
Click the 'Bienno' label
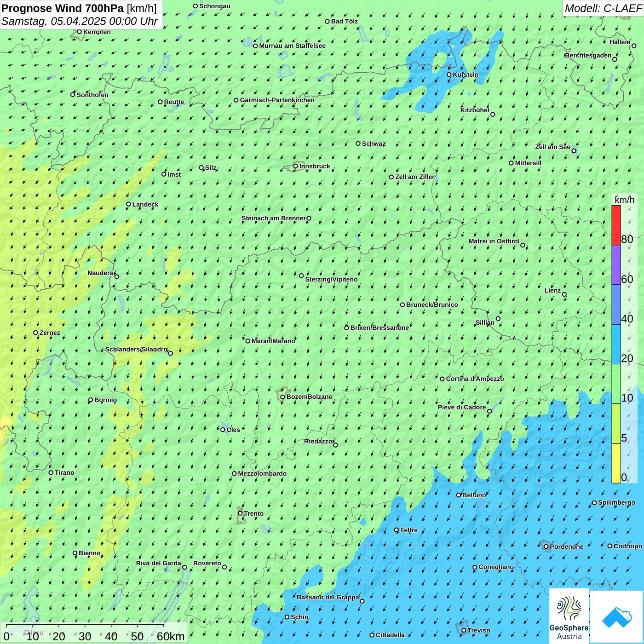(x=90, y=553)
